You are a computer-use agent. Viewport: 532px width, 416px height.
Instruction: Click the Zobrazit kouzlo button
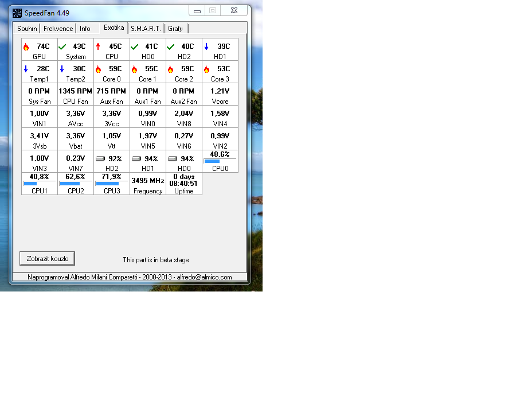click(47, 258)
